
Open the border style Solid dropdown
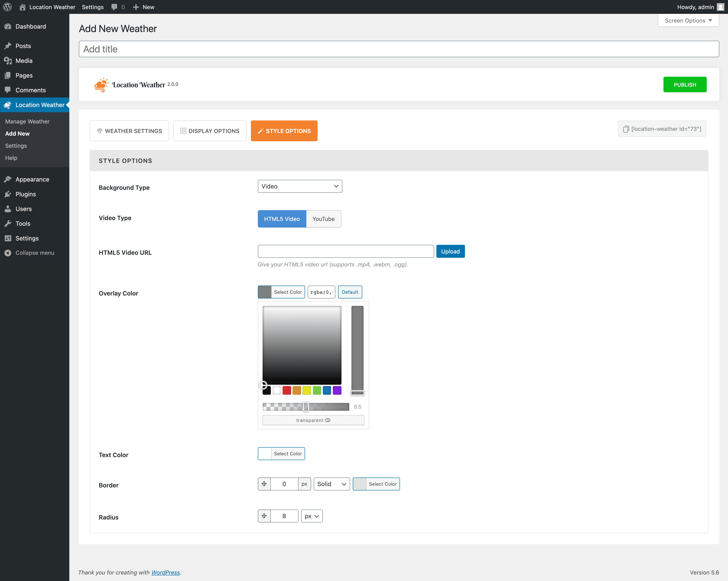(331, 484)
